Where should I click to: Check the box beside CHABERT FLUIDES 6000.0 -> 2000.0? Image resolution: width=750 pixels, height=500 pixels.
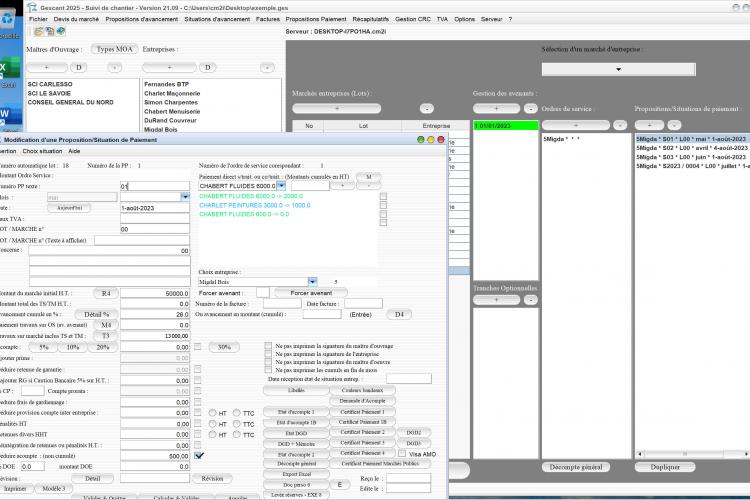pyautogui.click(x=383, y=196)
